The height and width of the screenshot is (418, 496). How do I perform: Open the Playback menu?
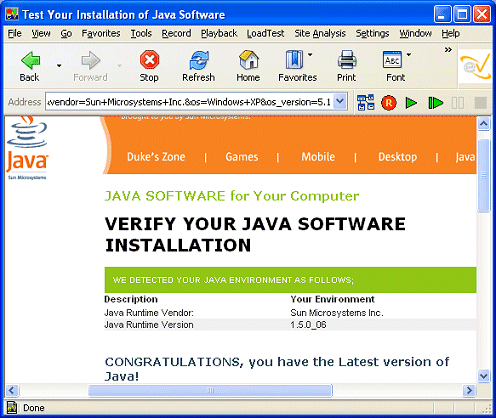219,33
